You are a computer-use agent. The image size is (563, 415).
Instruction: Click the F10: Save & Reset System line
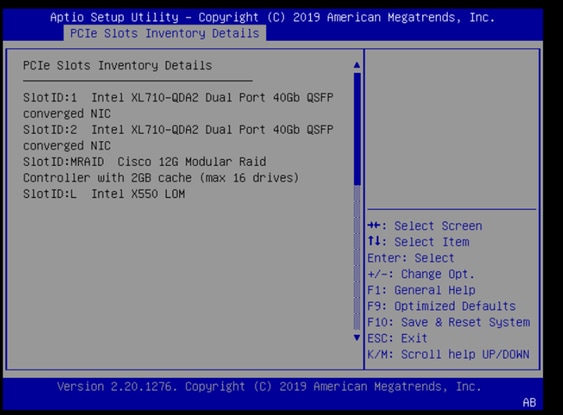coord(449,322)
